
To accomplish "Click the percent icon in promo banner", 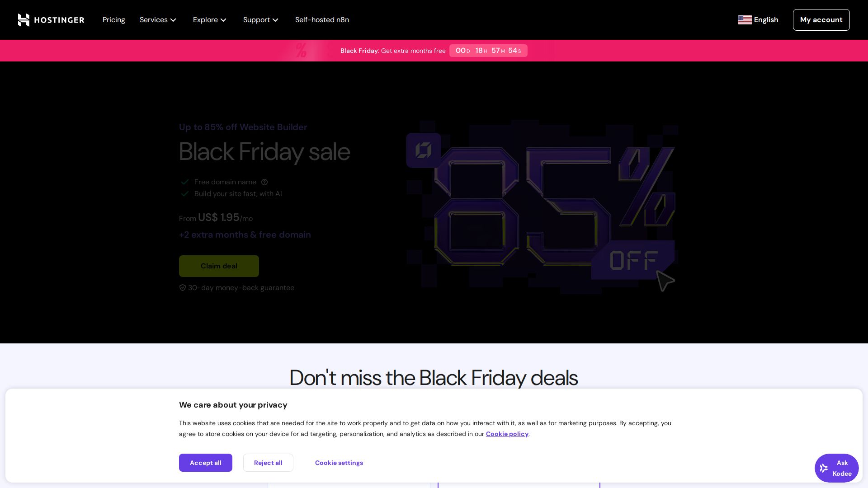I will [x=301, y=51].
